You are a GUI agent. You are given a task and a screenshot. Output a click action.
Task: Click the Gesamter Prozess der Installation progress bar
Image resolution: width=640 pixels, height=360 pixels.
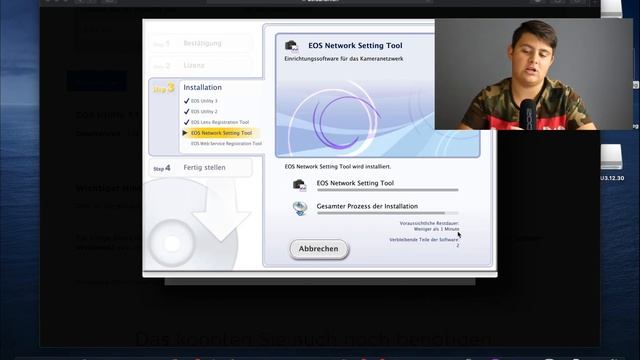[x=388, y=213]
